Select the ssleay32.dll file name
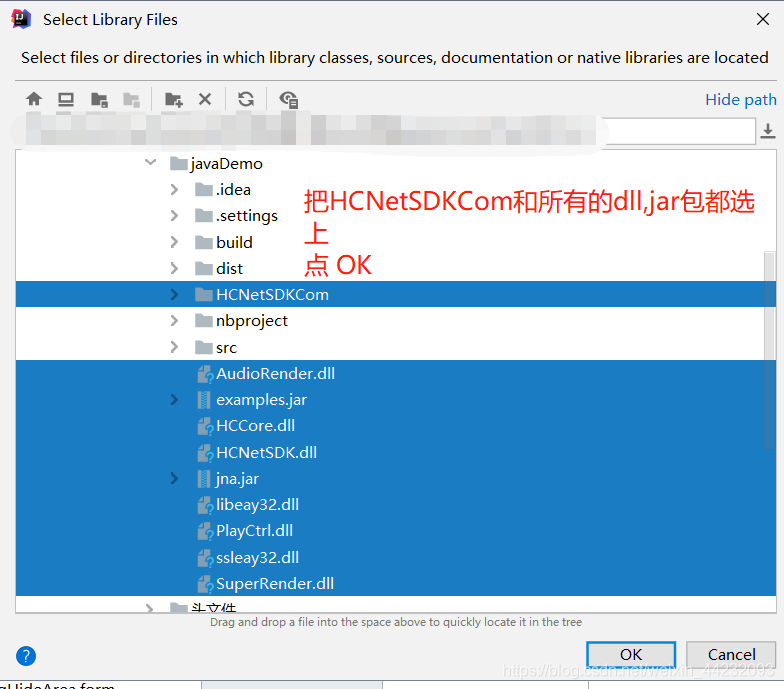Image resolution: width=784 pixels, height=689 pixels. (x=258, y=558)
